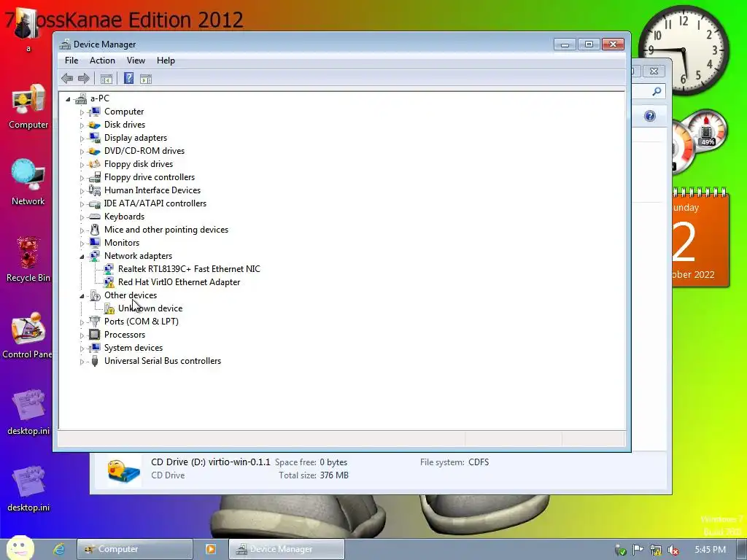Click the Action Center flag tray icon
This screenshot has height=560, width=747.
coord(638,550)
